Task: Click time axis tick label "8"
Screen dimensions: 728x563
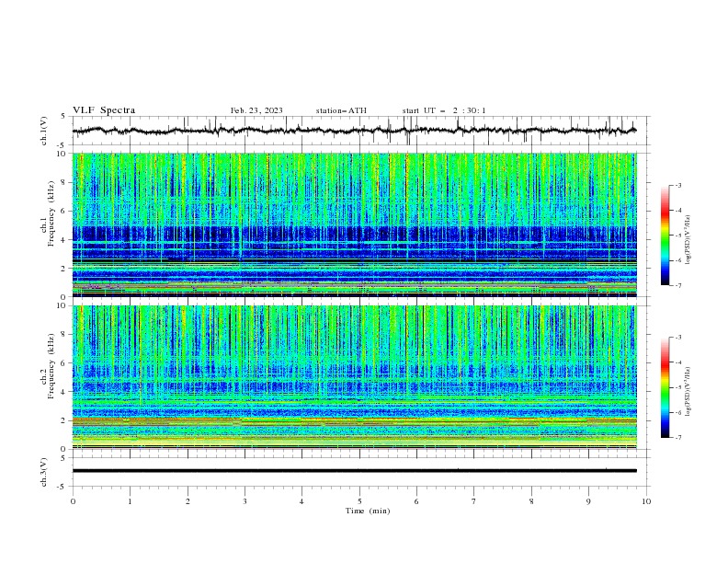Action: (x=531, y=501)
